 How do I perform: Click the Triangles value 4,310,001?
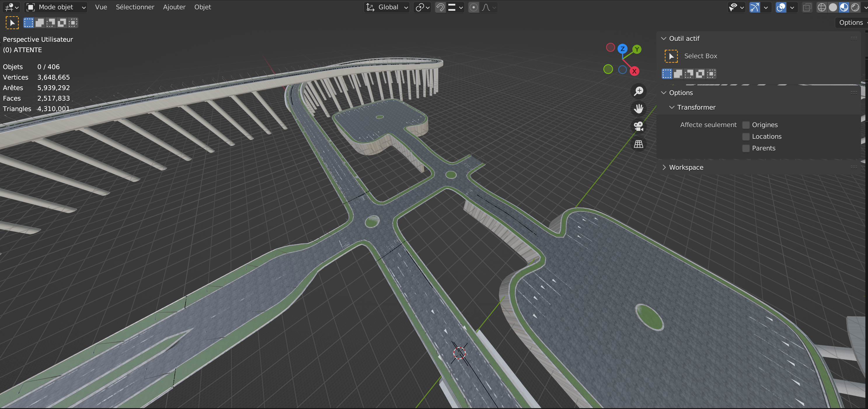(54, 109)
